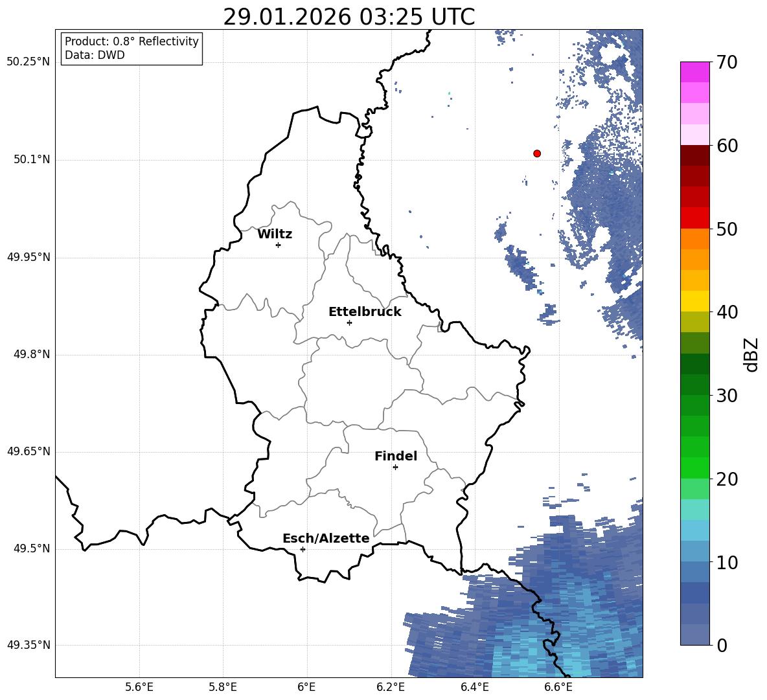Click the 50.25°N latitude label
This screenshot has height=700, width=767.
point(29,62)
